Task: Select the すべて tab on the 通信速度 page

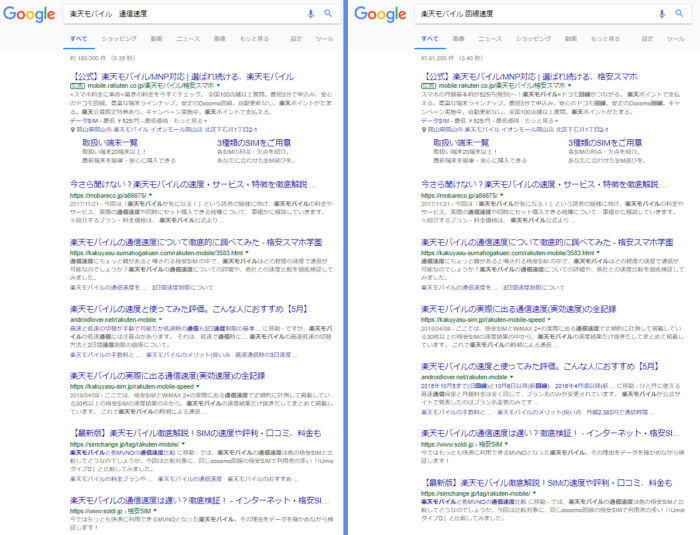Action: (x=79, y=39)
